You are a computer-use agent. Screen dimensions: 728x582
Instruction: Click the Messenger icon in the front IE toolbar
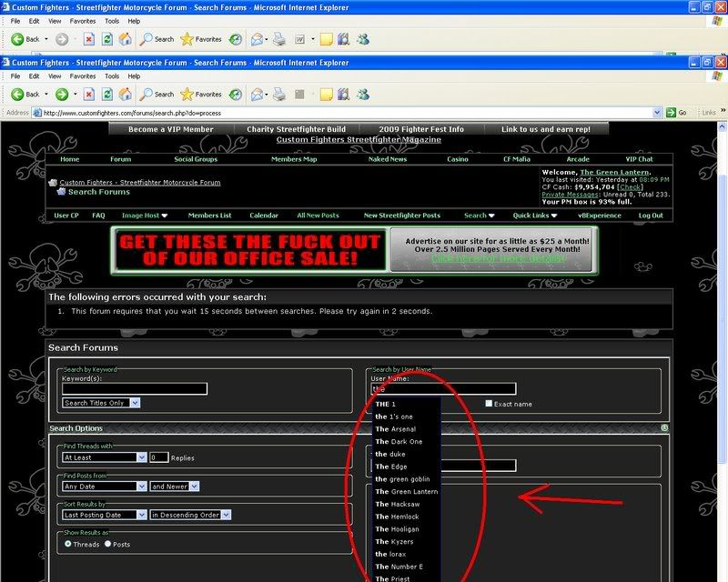[x=363, y=95]
